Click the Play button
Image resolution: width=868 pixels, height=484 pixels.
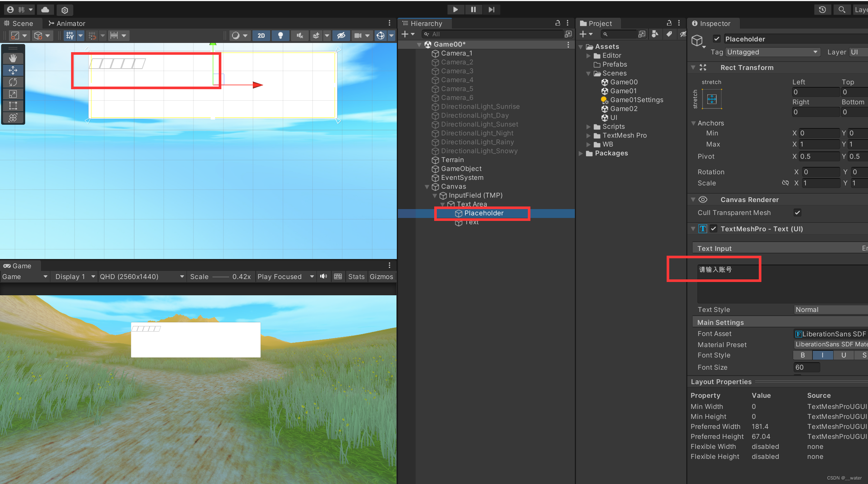tap(455, 10)
